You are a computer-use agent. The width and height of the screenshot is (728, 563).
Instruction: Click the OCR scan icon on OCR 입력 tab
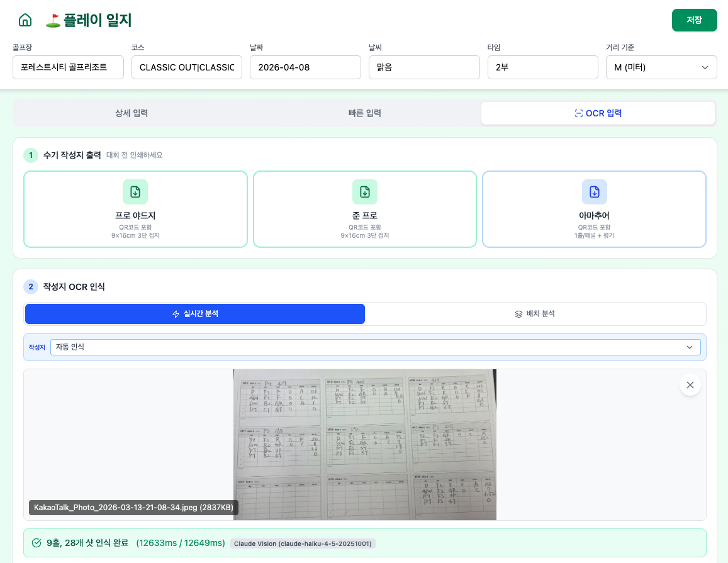[579, 113]
